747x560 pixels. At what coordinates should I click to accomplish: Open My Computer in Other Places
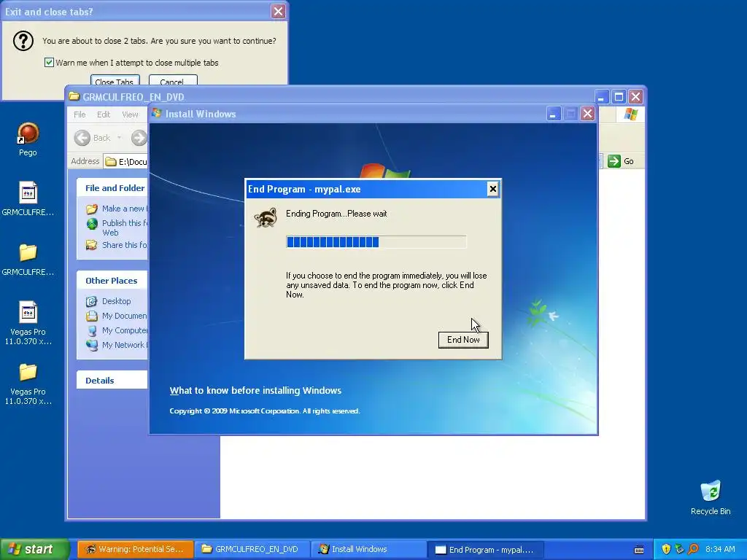click(117, 330)
